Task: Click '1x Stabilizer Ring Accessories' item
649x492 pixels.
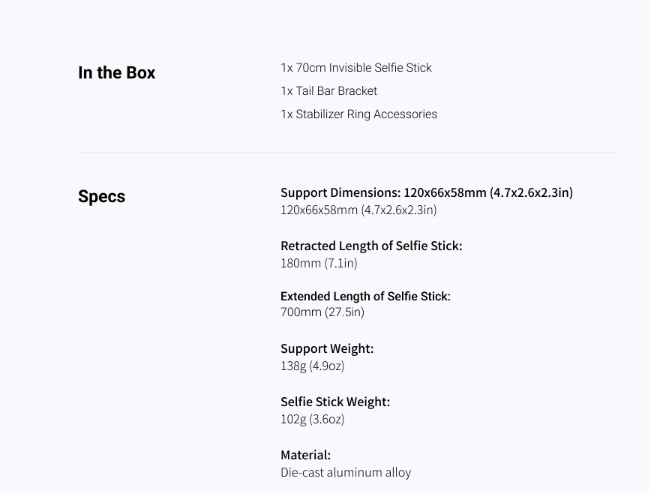Action: click(x=359, y=114)
